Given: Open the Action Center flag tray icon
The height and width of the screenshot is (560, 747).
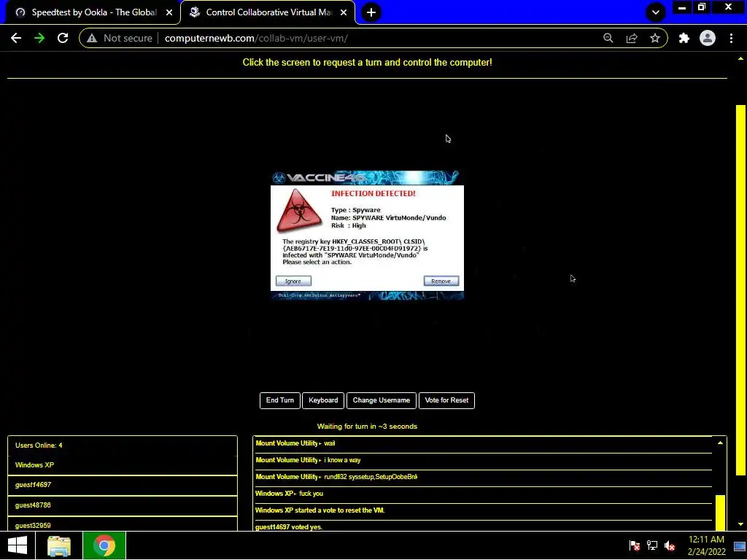Looking at the screenshot, I should (x=634, y=545).
